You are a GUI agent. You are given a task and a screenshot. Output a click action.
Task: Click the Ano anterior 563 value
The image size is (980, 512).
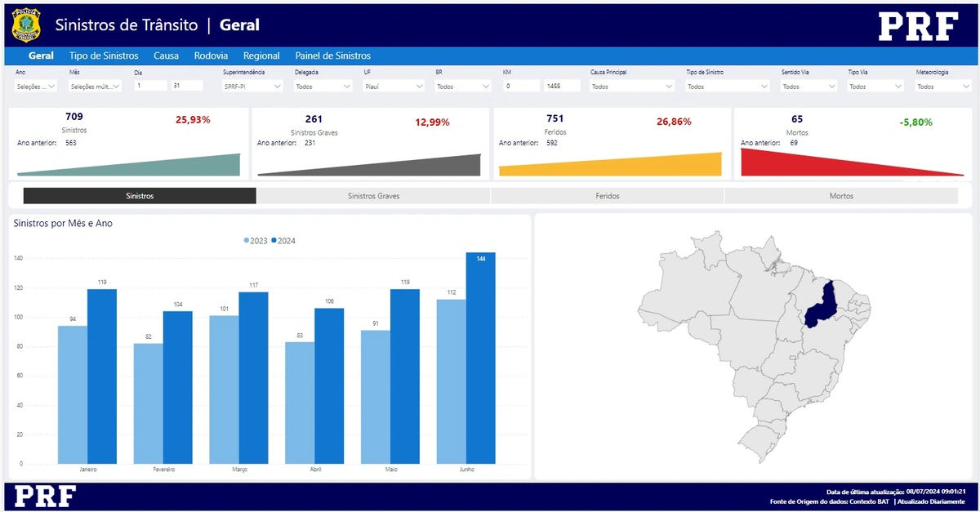click(70, 143)
